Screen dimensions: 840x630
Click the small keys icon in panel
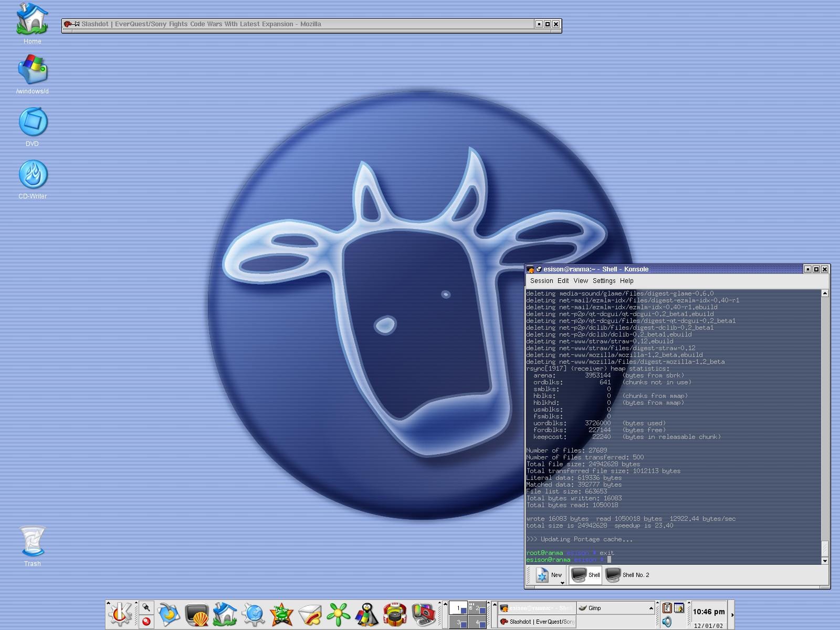pos(146,607)
